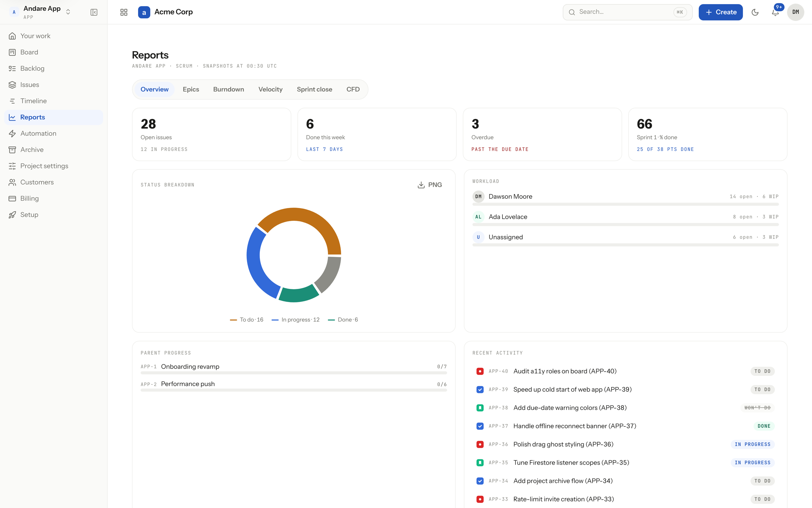Click the Create button
Image resolution: width=812 pixels, height=508 pixels.
coord(721,12)
